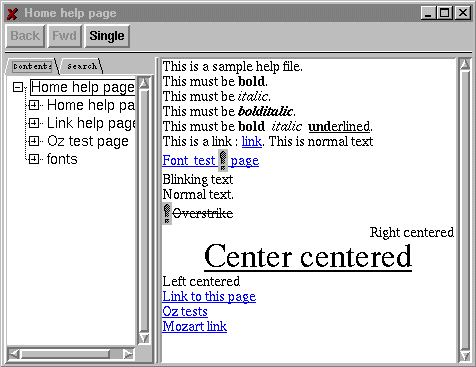The width and height of the screenshot is (476, 367).
Task: Click the Overstrike struck-through text
Action: (203, 213)
